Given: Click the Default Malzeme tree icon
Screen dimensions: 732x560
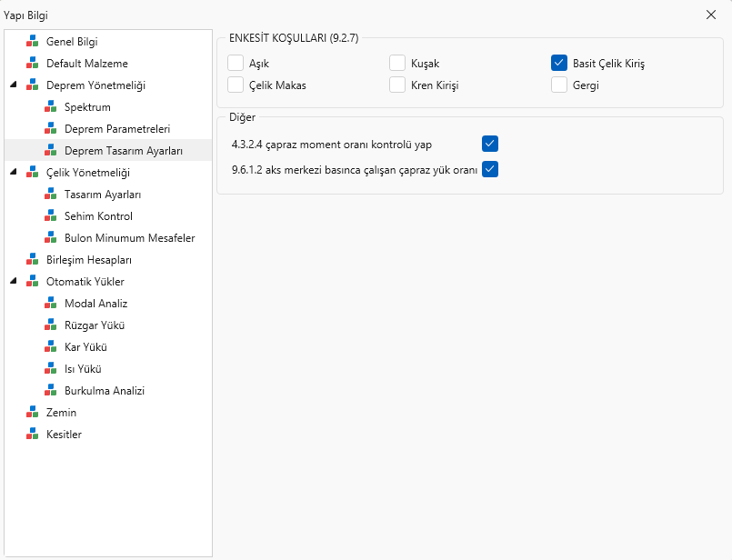Looking at the screenshot, I should point(33,64).
